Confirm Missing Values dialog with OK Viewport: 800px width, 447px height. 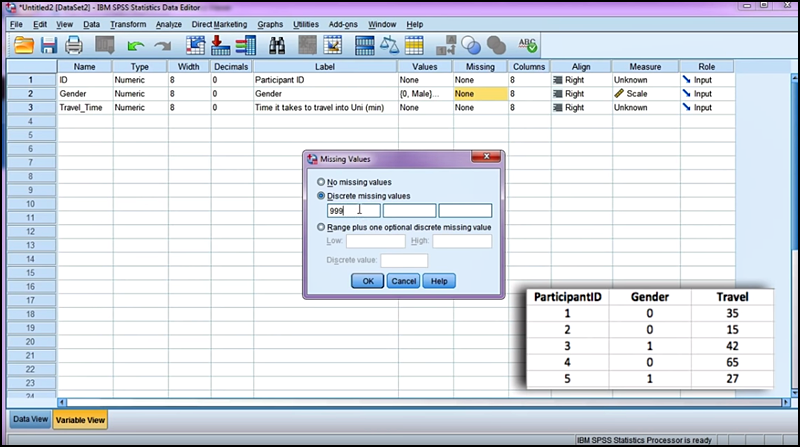pyautogui.click(x=368, y=281)
